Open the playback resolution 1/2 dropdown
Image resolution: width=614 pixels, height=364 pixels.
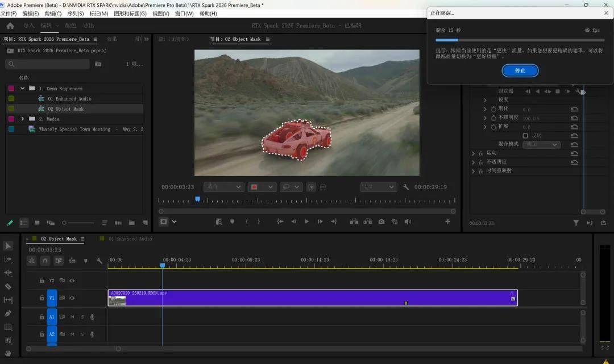[x=379, y=187]
